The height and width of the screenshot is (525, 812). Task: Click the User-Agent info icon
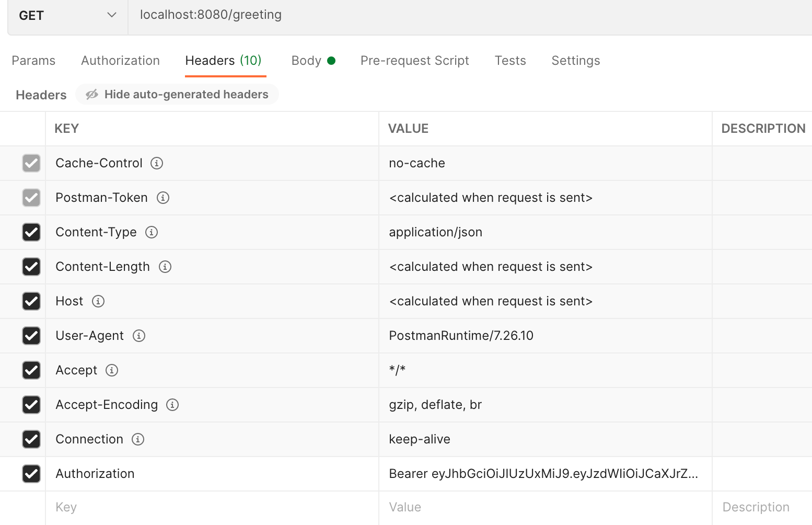click(x=138, y=336)
